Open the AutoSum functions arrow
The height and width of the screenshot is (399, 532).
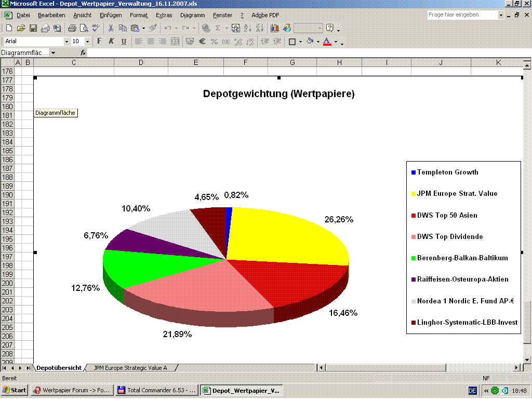[x=227, y=28]
